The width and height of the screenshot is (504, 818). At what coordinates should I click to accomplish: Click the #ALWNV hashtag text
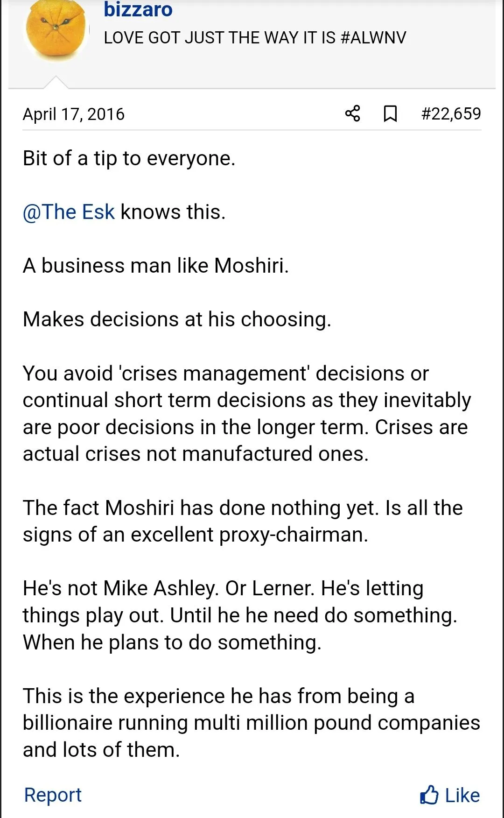(373, 38)
